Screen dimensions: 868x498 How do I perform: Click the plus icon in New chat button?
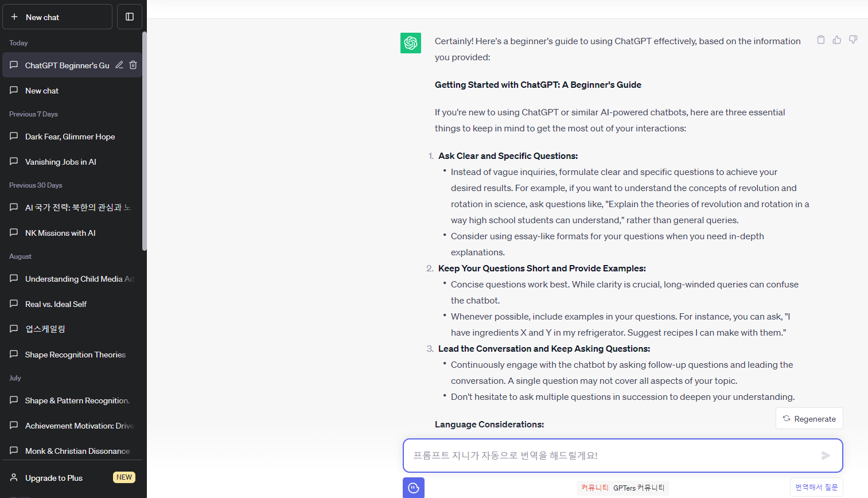coord(14,17)
